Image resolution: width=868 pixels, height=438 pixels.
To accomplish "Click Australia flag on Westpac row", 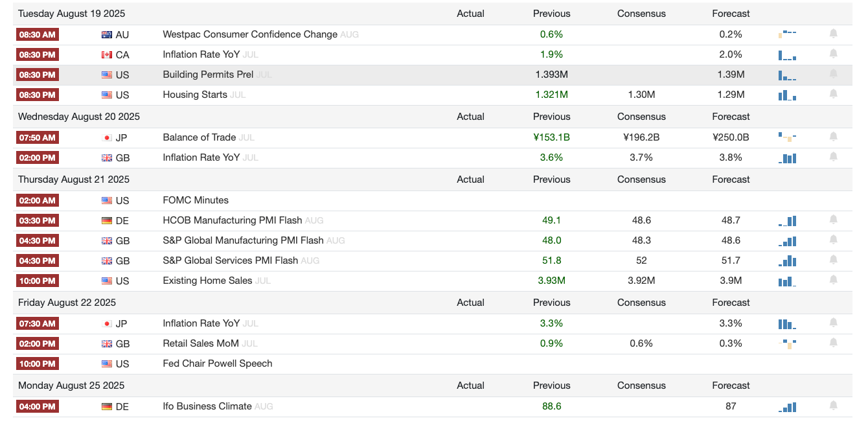I will click(107, 34).
